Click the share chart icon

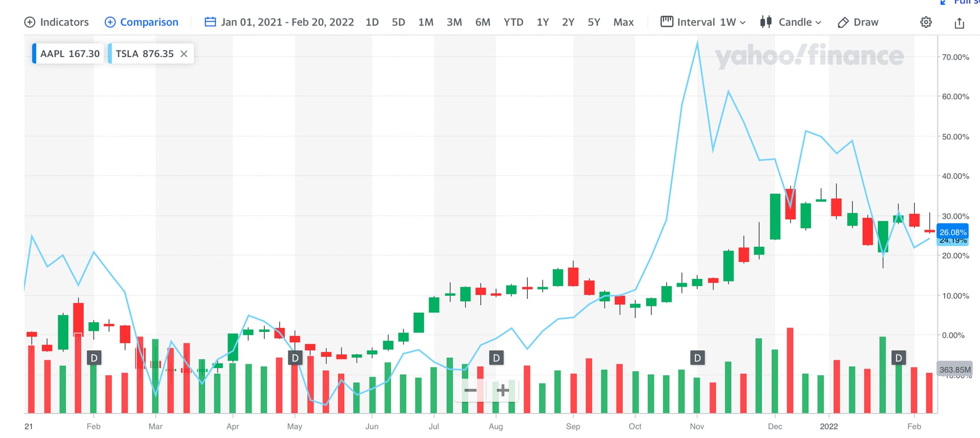[x=959, y=23]
